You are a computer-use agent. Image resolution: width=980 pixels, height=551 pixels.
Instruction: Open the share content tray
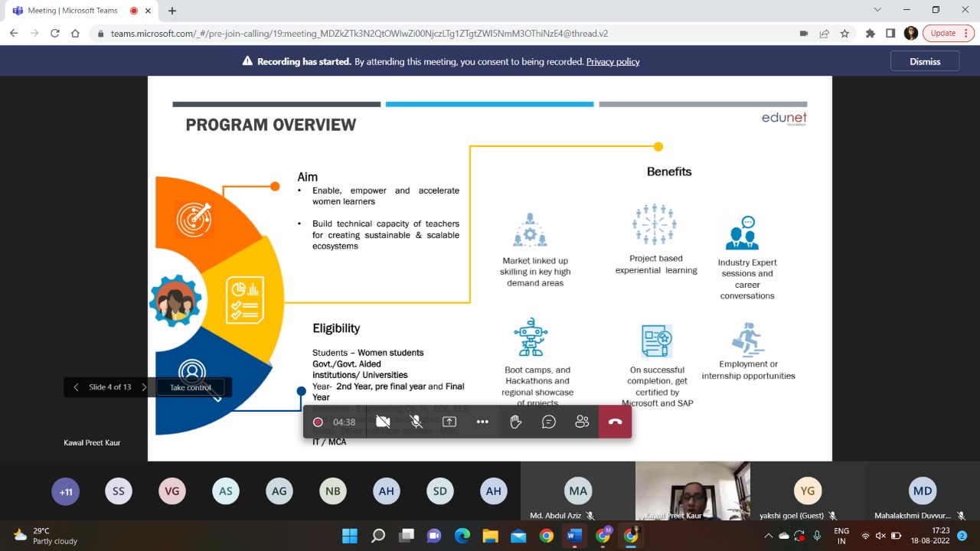coord(449,422)
